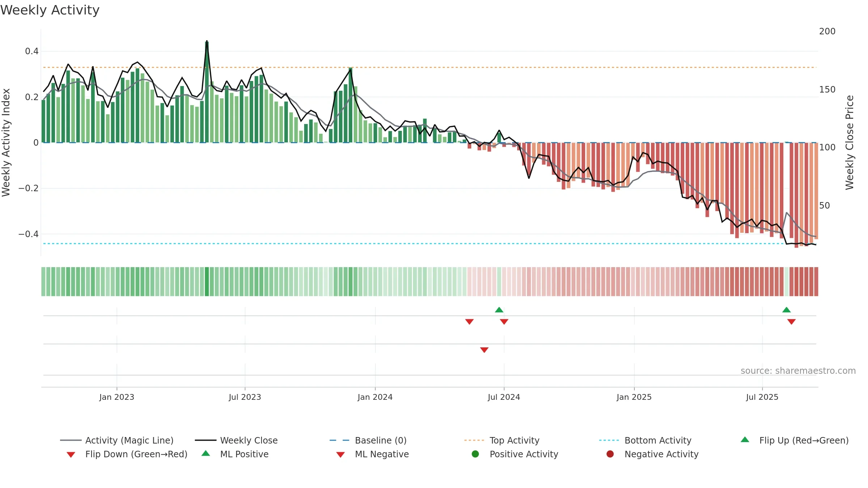Click the dark green cell in the heatmap strip
The image size is (868, 488).
207,282
